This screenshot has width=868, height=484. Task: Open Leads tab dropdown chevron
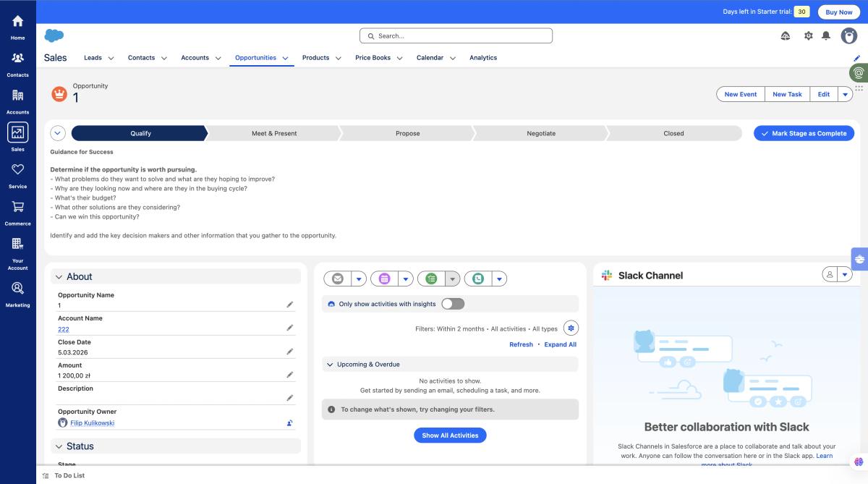110,58
